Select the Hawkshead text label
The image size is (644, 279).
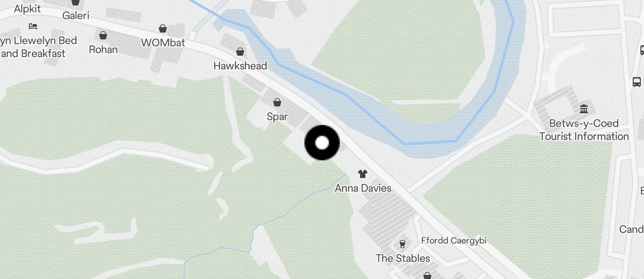240,66
